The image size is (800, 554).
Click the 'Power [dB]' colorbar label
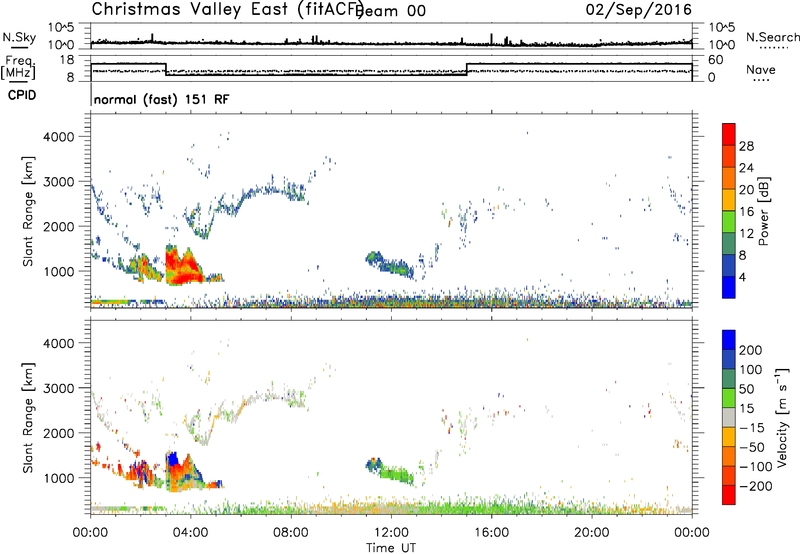click(x=764, y=211)
